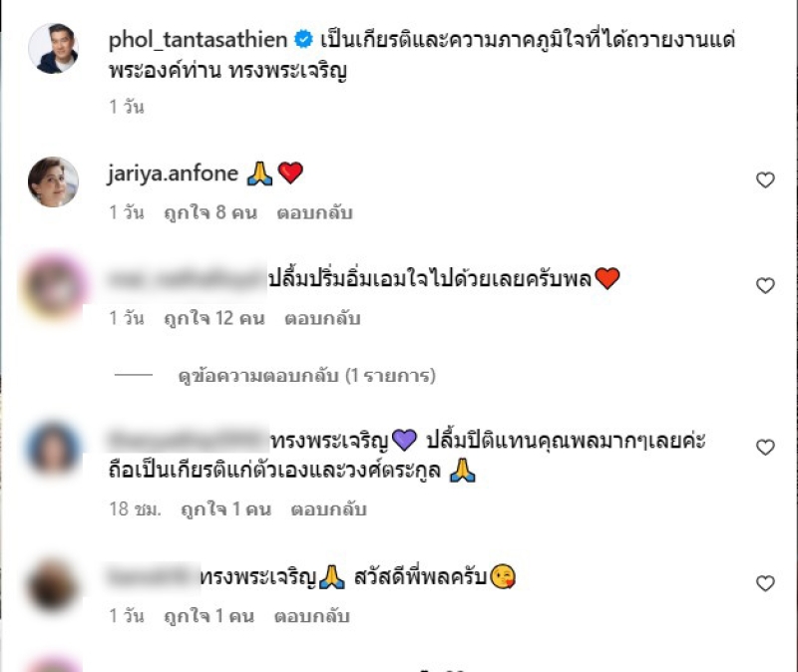Like the jariya.anfone comment with the heart icon
The image size is (798, 672).
[x=765, y=180]
